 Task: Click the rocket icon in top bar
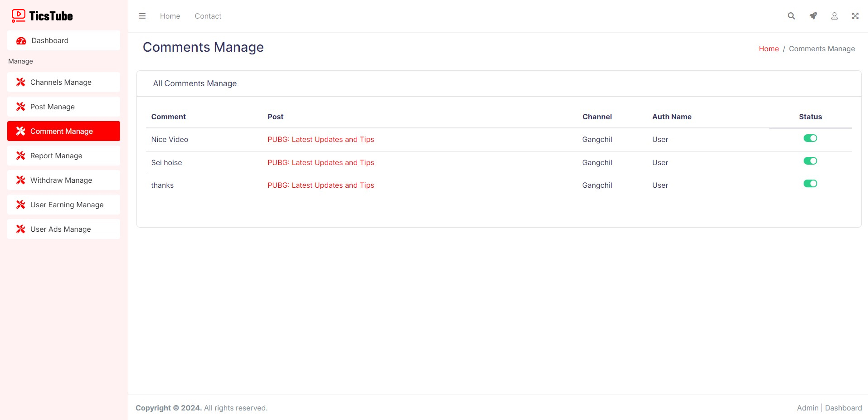(x=813, y=16)
